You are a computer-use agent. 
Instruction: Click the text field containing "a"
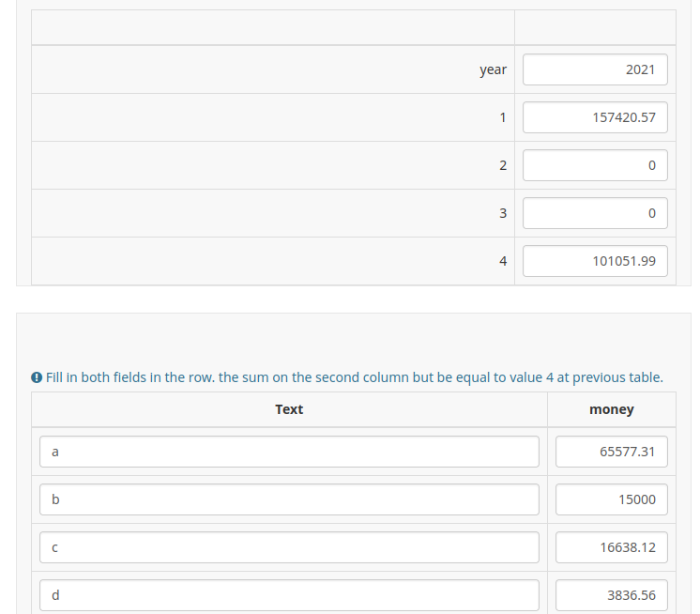(289, 452)
